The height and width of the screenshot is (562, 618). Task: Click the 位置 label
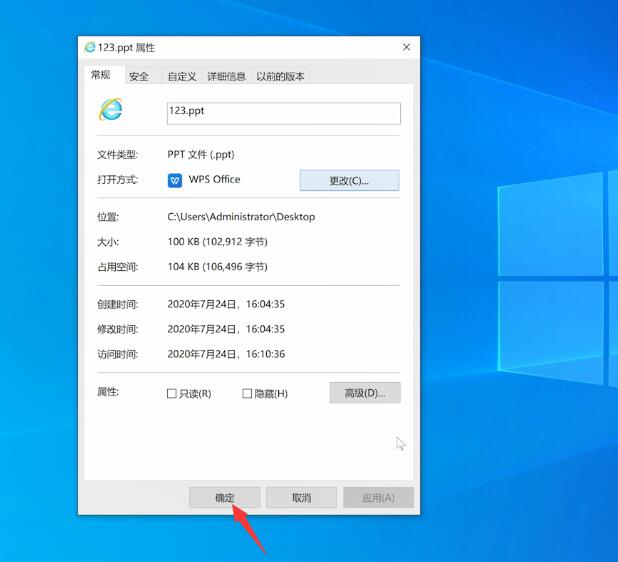click(x=108, y=217)
